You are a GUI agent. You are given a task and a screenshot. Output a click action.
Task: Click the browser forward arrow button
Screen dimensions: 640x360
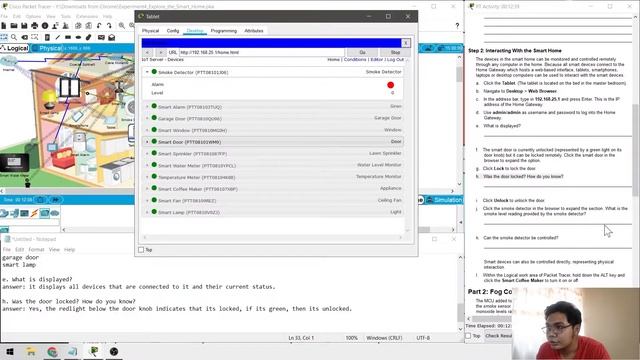[x=161, y=52]
